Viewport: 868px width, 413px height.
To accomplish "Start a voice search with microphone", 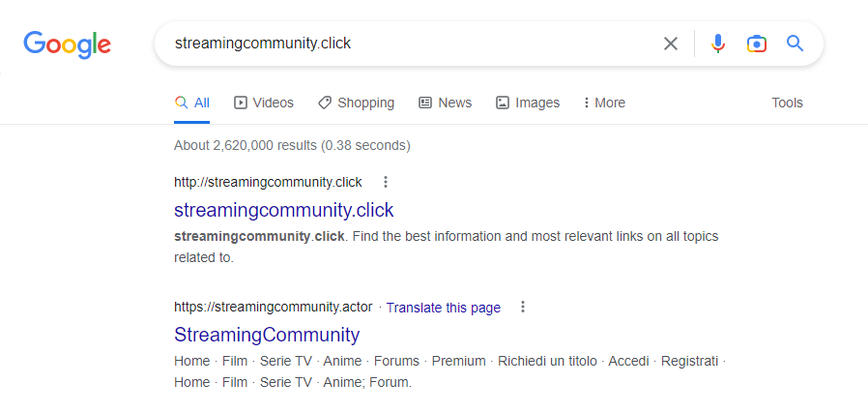I will coord(717,44).
